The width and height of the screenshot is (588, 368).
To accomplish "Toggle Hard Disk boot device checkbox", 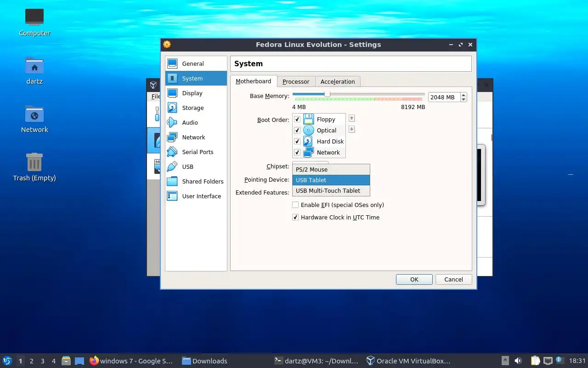I will point(297,141).
